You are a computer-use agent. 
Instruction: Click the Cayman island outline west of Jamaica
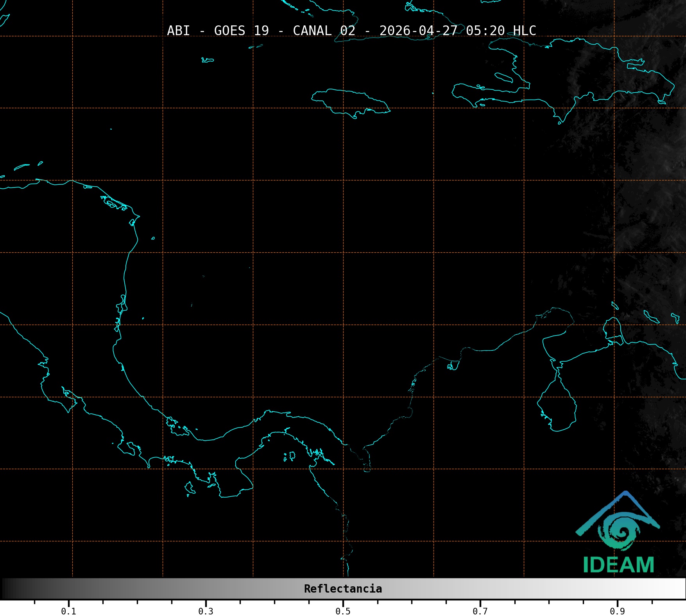pyautogui.click(x=207, y=60)
